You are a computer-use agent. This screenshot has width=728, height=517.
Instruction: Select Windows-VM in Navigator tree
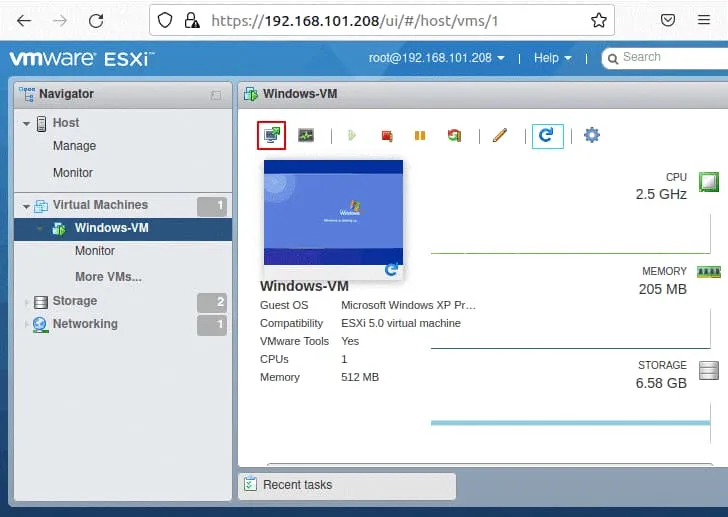pos(111,228)
